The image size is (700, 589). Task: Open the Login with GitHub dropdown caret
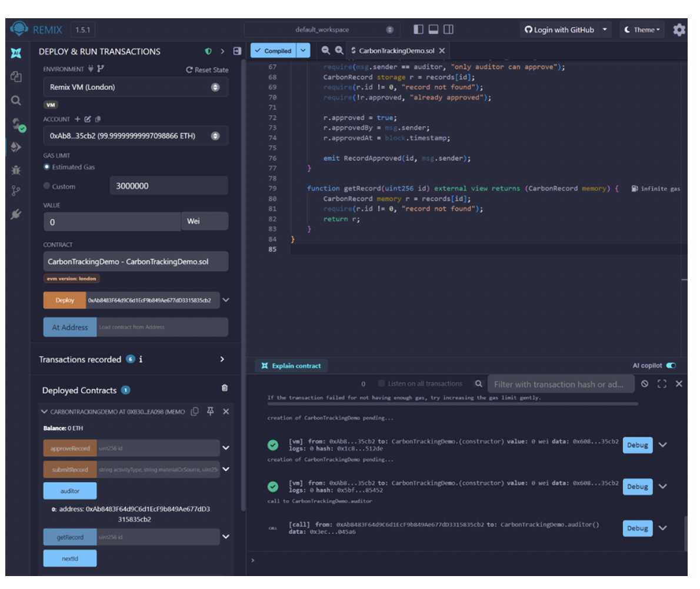pyautogui.click(x=605, y=29)
